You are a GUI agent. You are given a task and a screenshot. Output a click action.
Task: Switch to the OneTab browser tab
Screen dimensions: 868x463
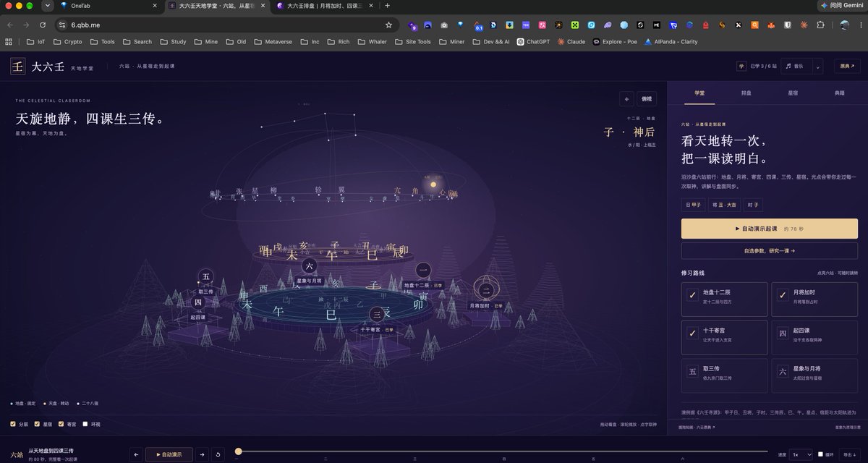pyautogui.click(x=109, y=6)
